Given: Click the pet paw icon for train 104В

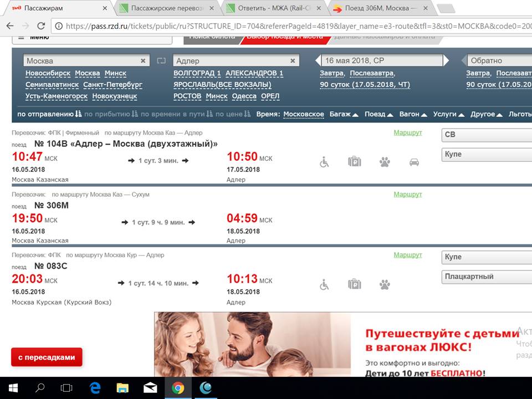Looking at the screenshot, I should [x=385, y=162].
